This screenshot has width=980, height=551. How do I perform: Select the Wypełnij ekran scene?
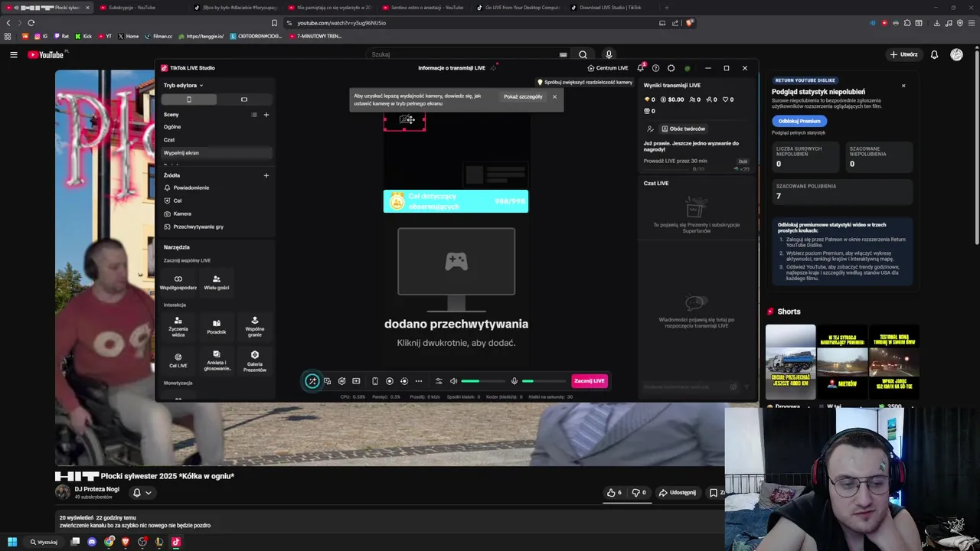point(217,153)
